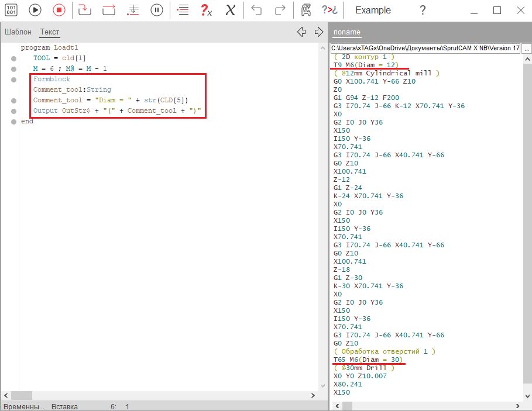Switch to the Текст tab
The height and width of the screenshot is (411, 532).
click(x=50, y=32)
